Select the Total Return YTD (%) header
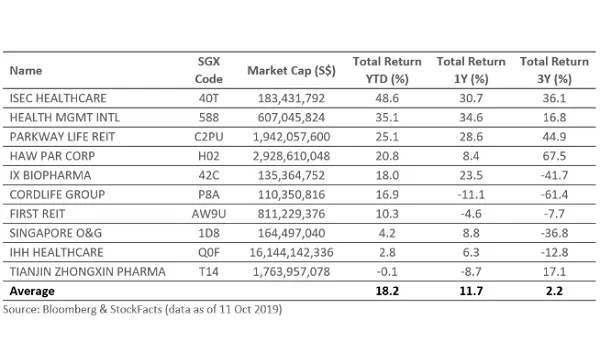Screen dimensions: 600x360 pos(387,70)
